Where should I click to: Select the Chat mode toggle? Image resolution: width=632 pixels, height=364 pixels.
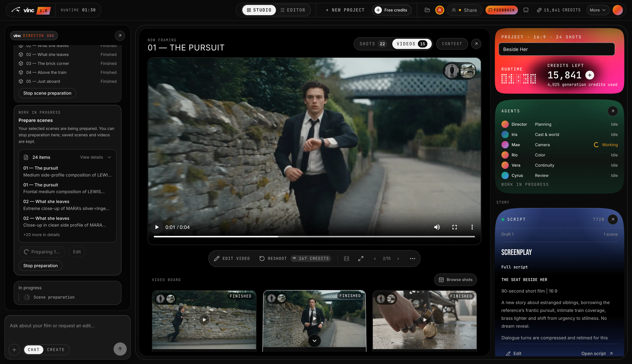click(x=33, y=350)
